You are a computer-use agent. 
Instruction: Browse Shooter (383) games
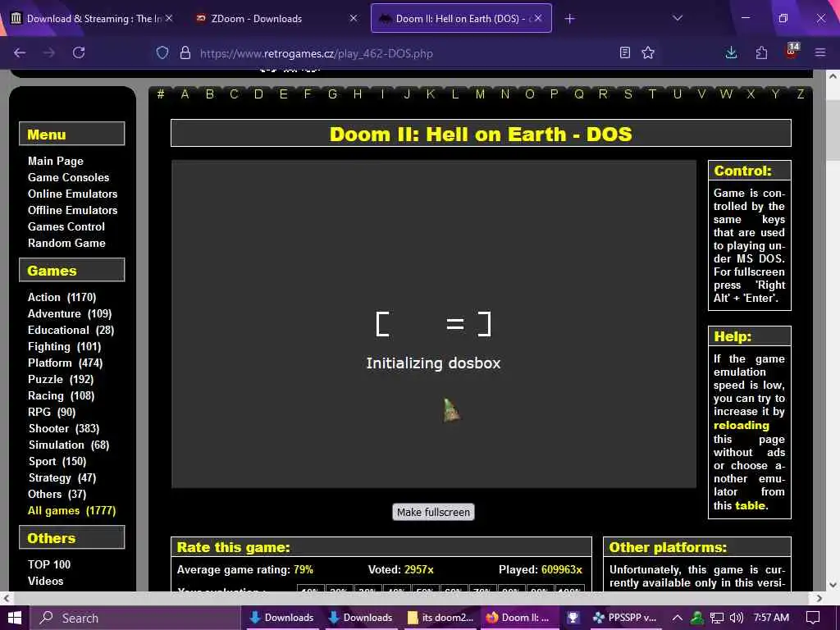click(64, 428)
